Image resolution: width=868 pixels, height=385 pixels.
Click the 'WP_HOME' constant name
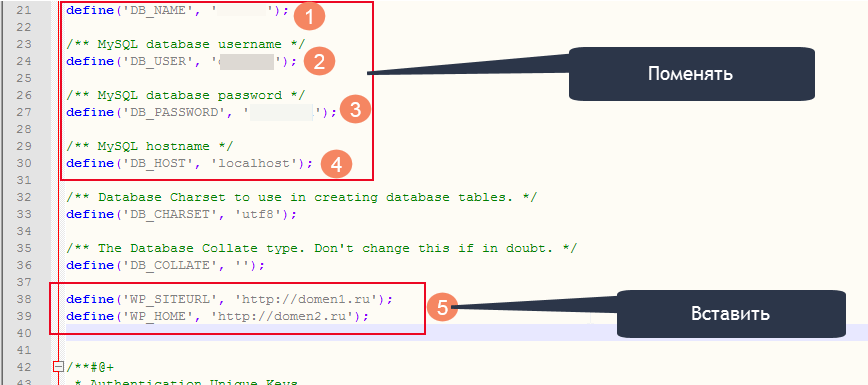click(x=158, y=316)
